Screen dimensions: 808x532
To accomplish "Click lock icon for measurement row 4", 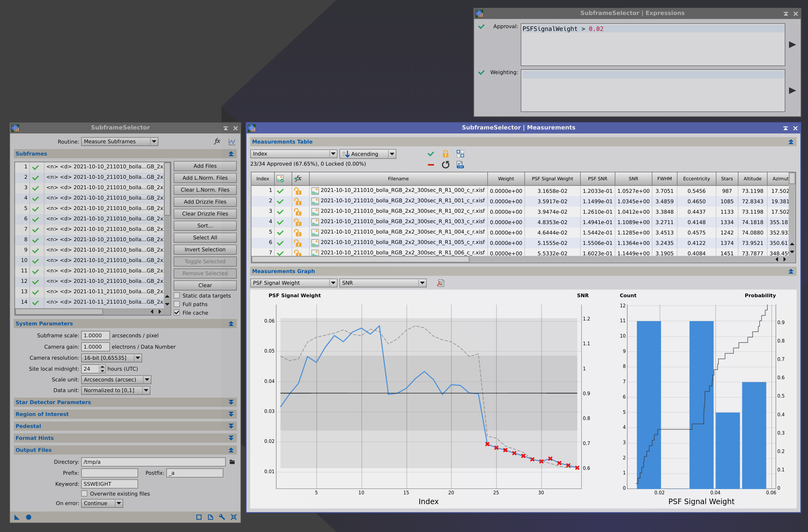I will coord(298,222).
